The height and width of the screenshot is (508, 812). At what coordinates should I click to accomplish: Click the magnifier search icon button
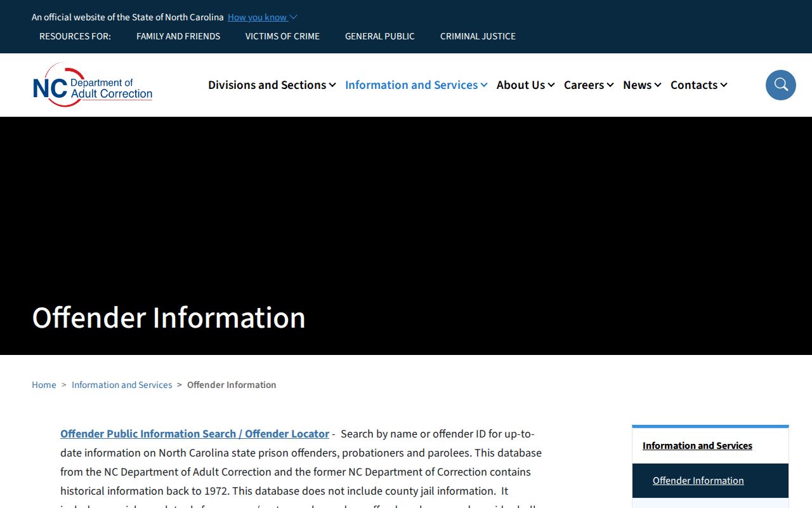click(x=780, y=85)
